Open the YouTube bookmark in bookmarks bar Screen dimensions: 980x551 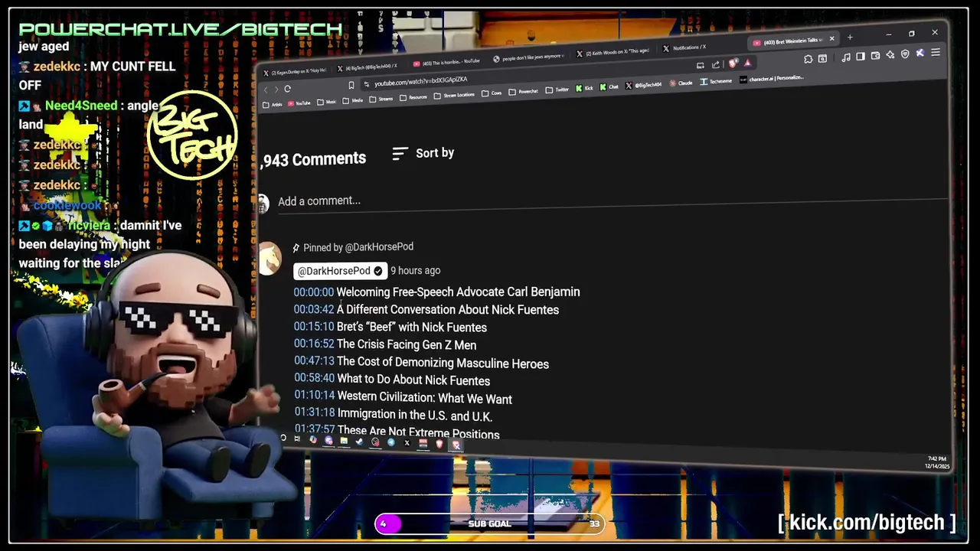point(299,103)
